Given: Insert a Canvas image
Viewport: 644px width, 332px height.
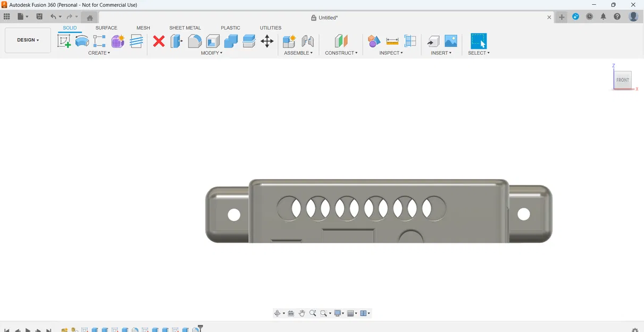Looking at the screenshot, I should click(x=451, y=41).
